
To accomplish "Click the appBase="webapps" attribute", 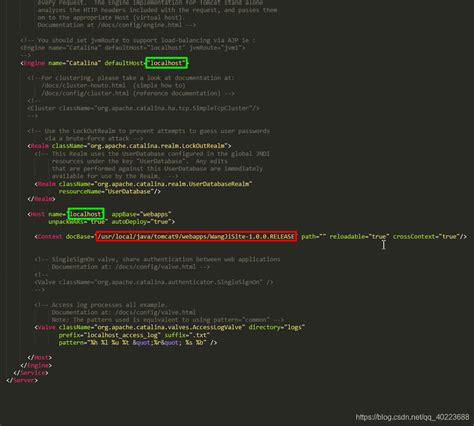I will click(141, 214).
